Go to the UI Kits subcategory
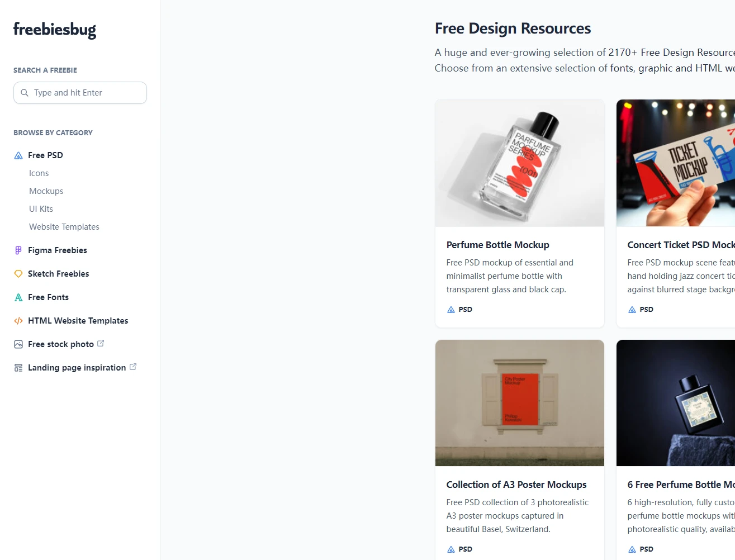Viewport: 735px width, 560px height. tap(41, 209)
